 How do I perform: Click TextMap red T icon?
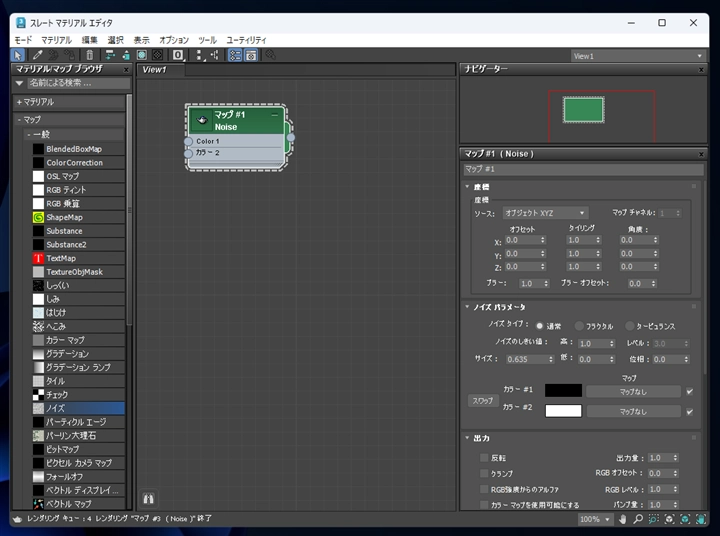(38, 258)
